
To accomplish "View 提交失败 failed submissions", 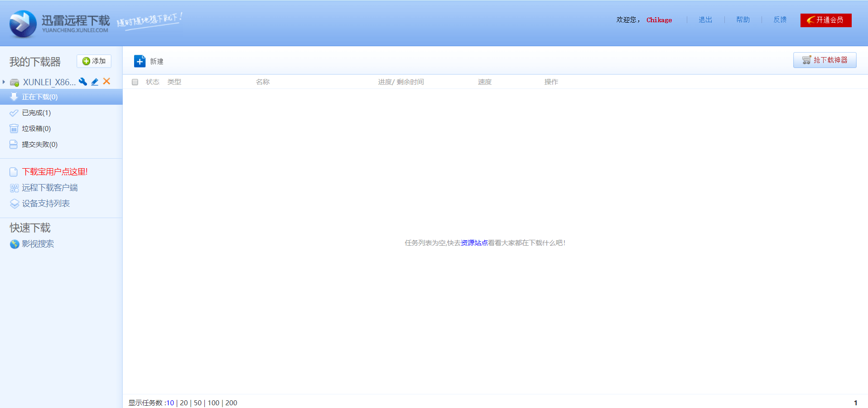I will (x=39, y=144).
